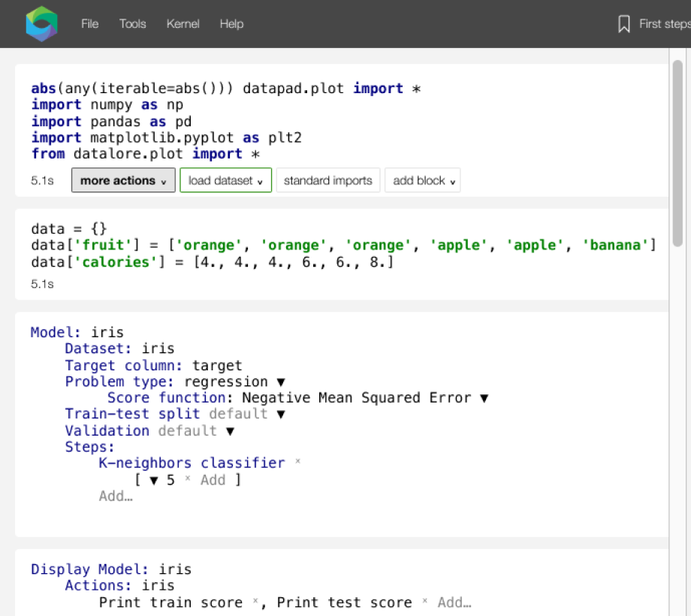Click the vertical scrollbar thumb
Screen dimensions: 691x616
click(x=677, y=154)
